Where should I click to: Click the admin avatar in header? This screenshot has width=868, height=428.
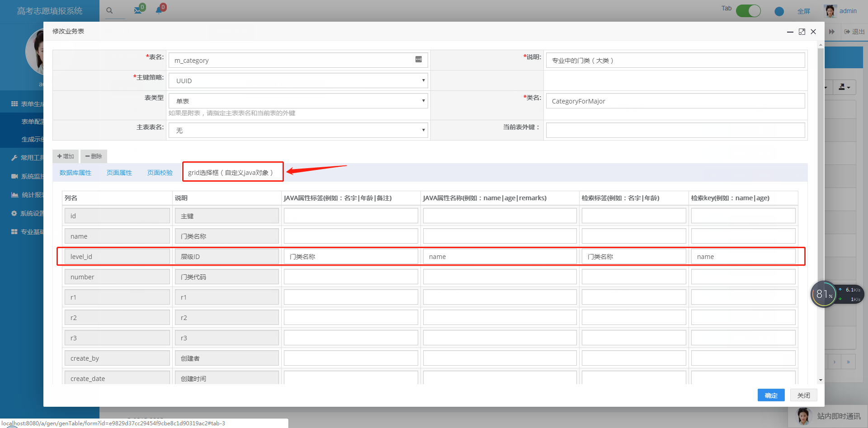830,11
